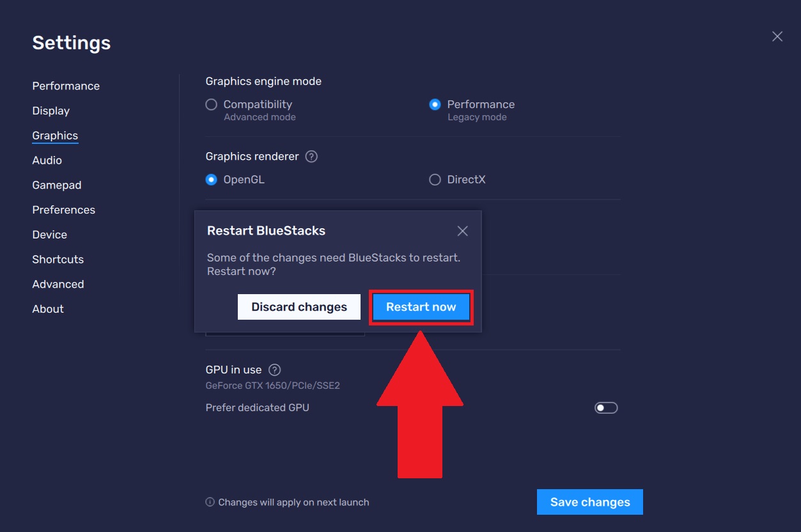Screen dimensions: 801x532
Task: Toggle the Prefer dedicated GPU switch
Action: click(x=606, y=408)
